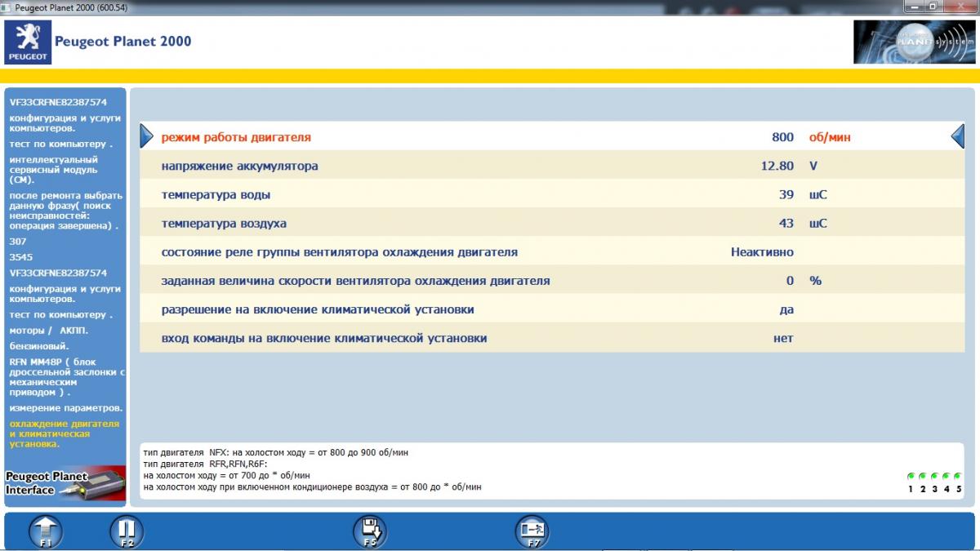This screenshot has width=980, height=551.
Task: Click the blue arrow at the right of the selected row
Action: 958,136
